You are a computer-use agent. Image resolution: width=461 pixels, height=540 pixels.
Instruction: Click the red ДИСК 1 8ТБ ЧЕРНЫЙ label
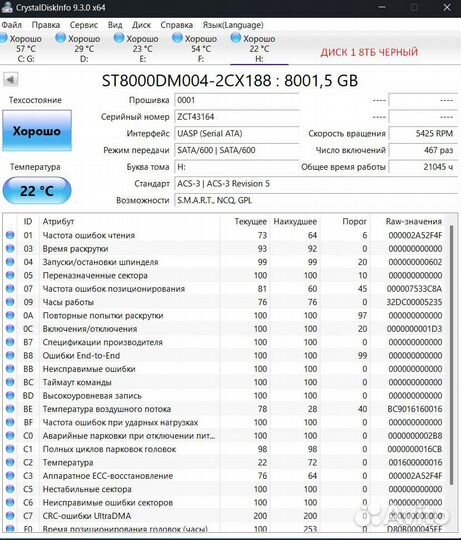369,52
